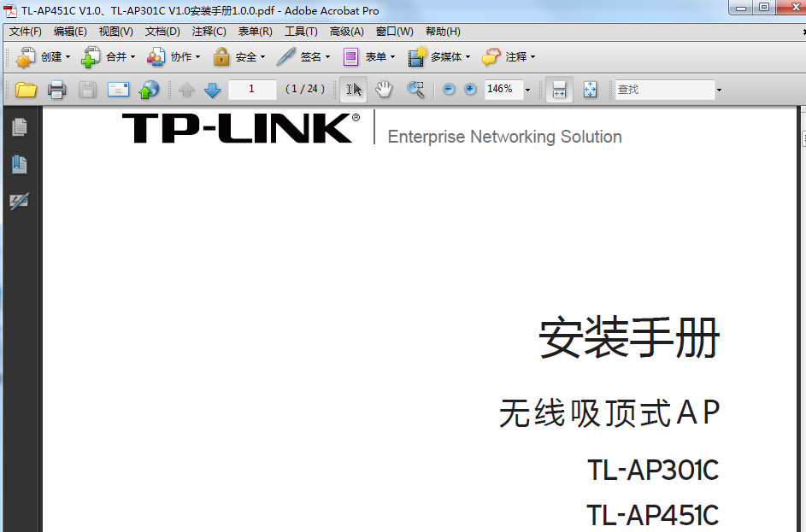Screen dimensions: 806x532
Task: Click the TP-LINK logo on page
Action: (x=240, y=128)
